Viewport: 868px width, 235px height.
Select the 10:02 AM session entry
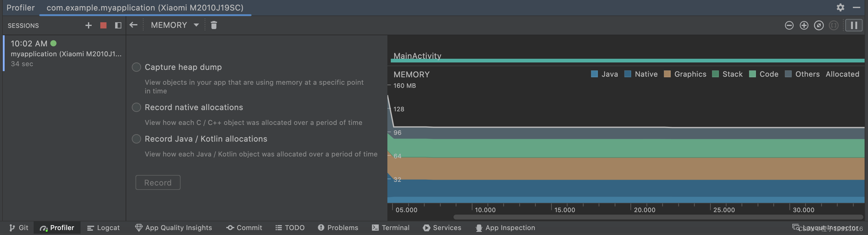(64, 53)
